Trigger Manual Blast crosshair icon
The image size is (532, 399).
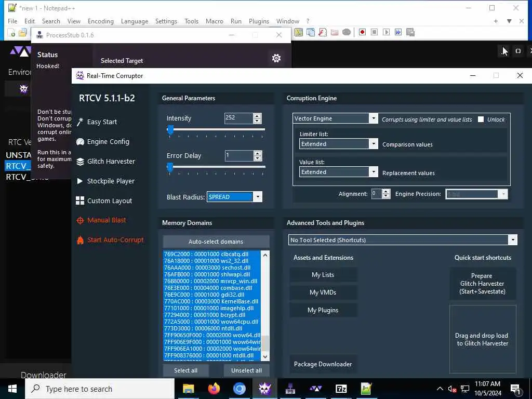80,220
